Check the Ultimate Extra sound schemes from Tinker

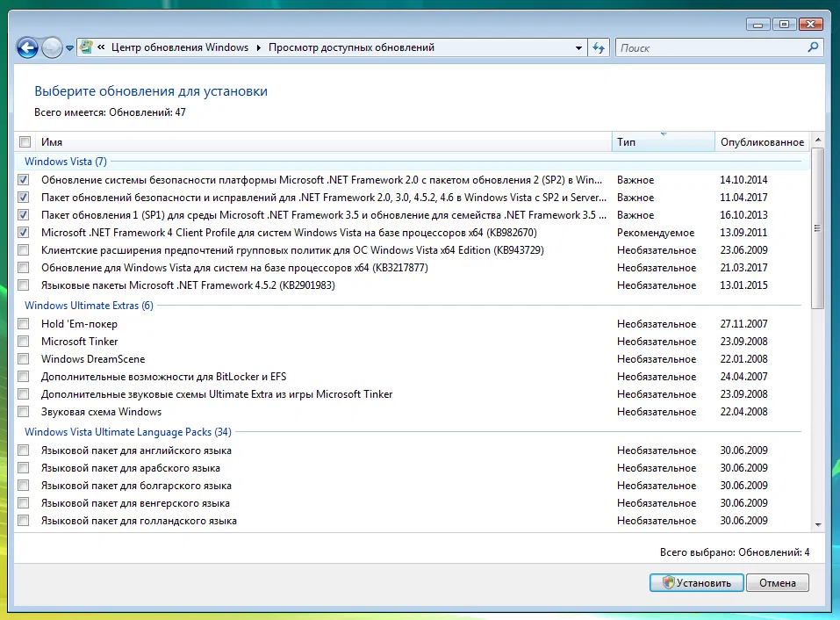[24, 394]
